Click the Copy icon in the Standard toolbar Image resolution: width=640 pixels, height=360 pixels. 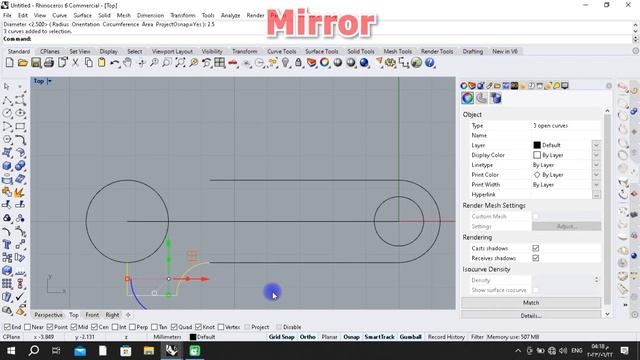pyautogui.click(x=89, y=62)
